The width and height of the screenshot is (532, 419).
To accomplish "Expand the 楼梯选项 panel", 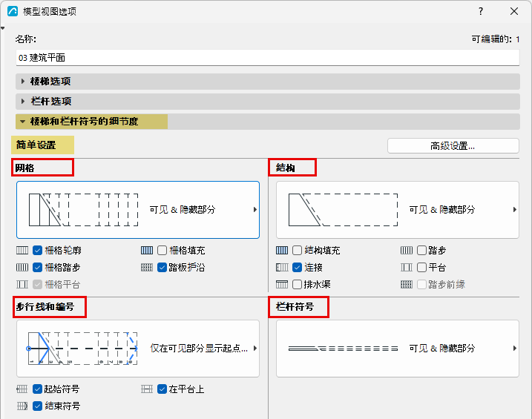I will (268, 82).
